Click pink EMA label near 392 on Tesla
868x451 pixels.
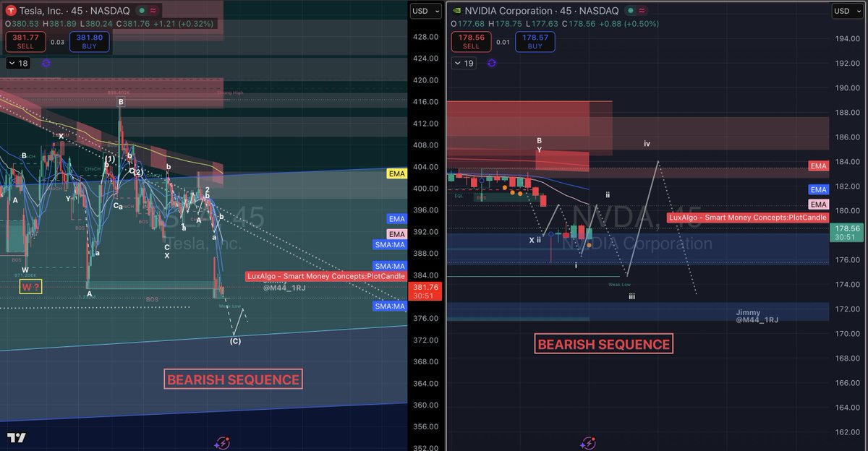[396, 234]
